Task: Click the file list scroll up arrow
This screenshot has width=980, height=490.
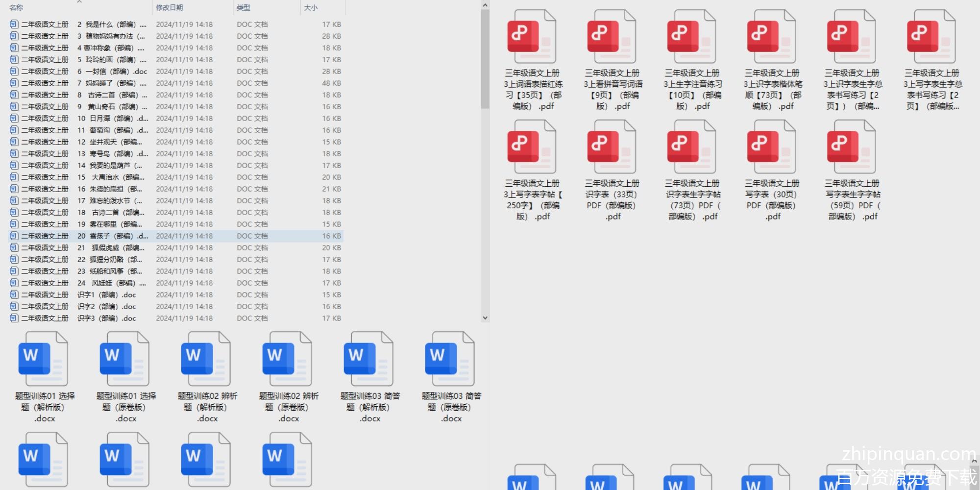Action: point(485,5)
